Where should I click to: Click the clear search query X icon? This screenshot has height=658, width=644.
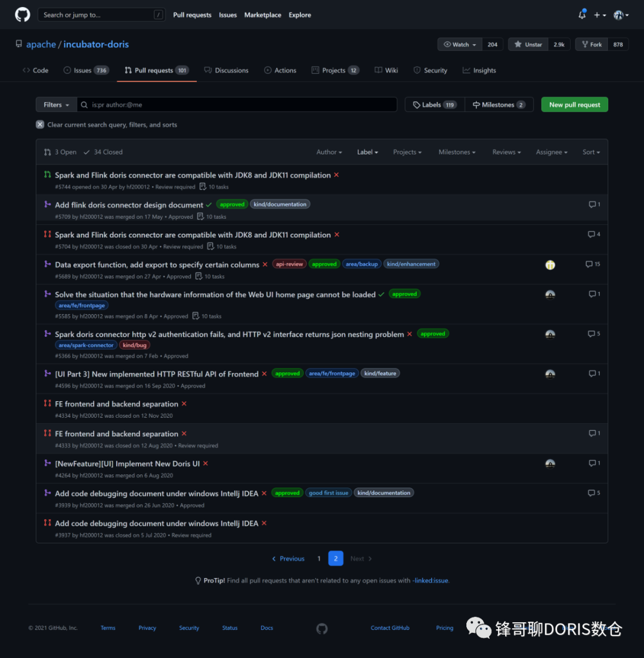[x=40, y=125]
